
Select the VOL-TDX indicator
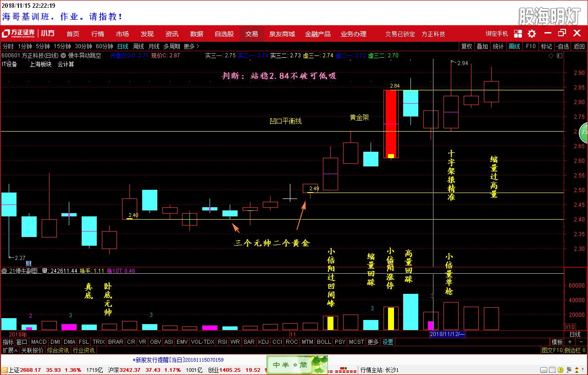pos(202,342)
